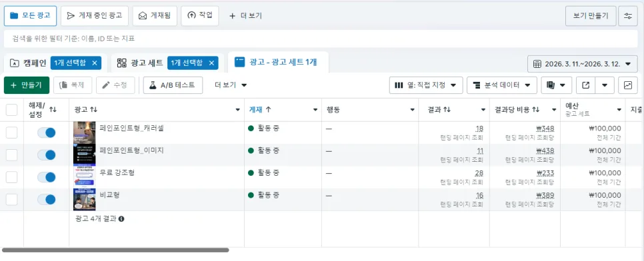
Task: Switch to the 모든 광고 view
Action: (x=31, y=16)
